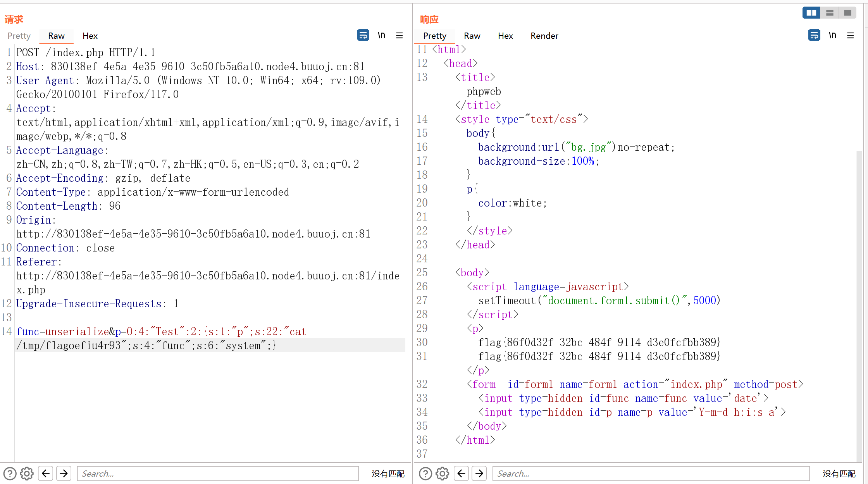Focus the response search field
Viewport: 868px width, 484px height.
[x=651, y=474]
